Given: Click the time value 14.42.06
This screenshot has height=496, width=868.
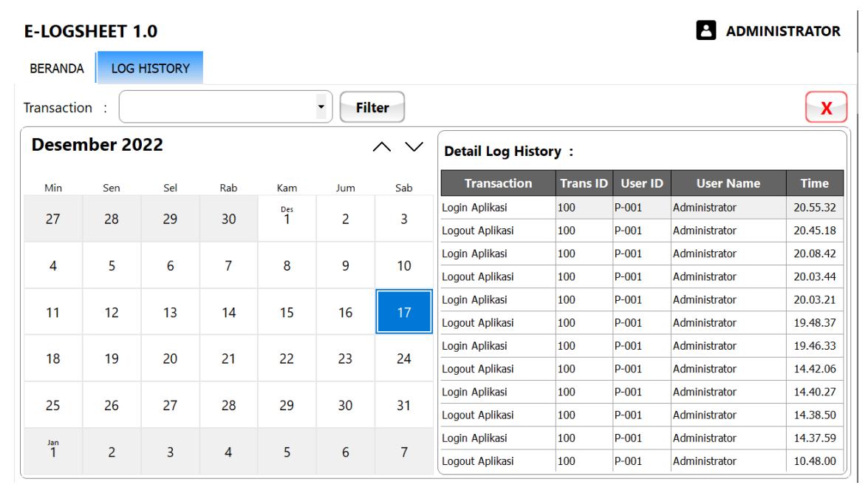Looking at the screenshot, I should (x=814, y=368).
